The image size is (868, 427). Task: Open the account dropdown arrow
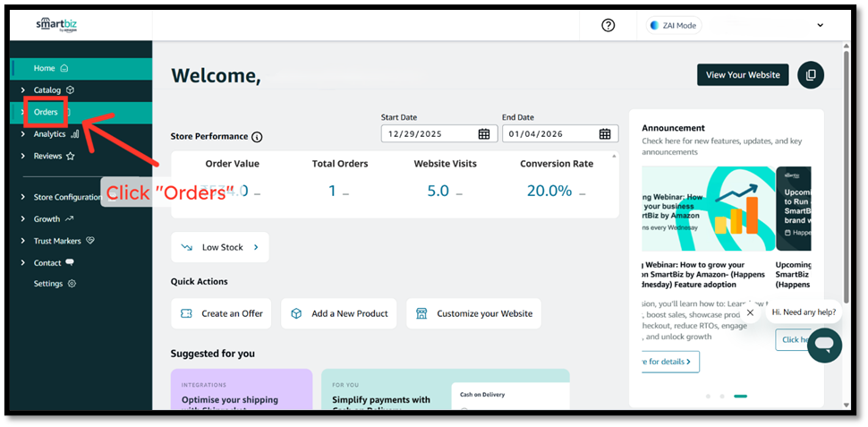(820, 25)
